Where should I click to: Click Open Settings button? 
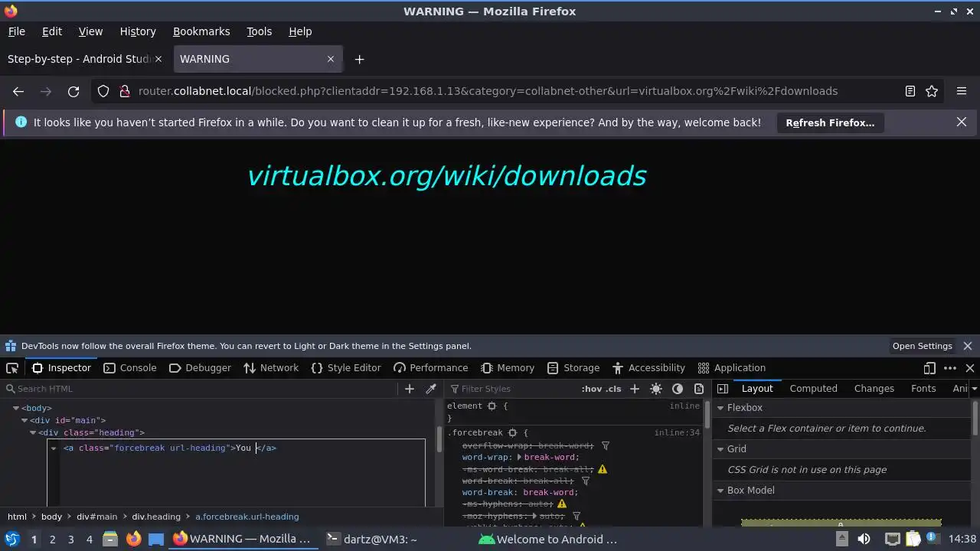(x=922, y=346)
